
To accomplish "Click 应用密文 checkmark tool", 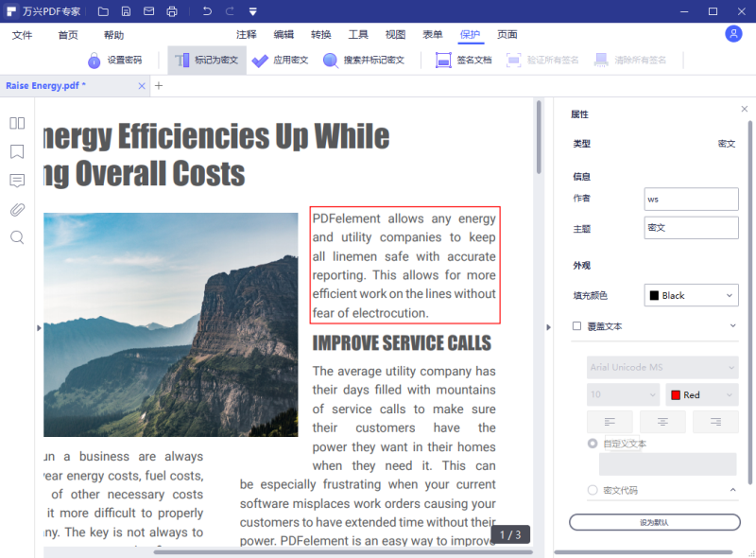I will [280, 60].
